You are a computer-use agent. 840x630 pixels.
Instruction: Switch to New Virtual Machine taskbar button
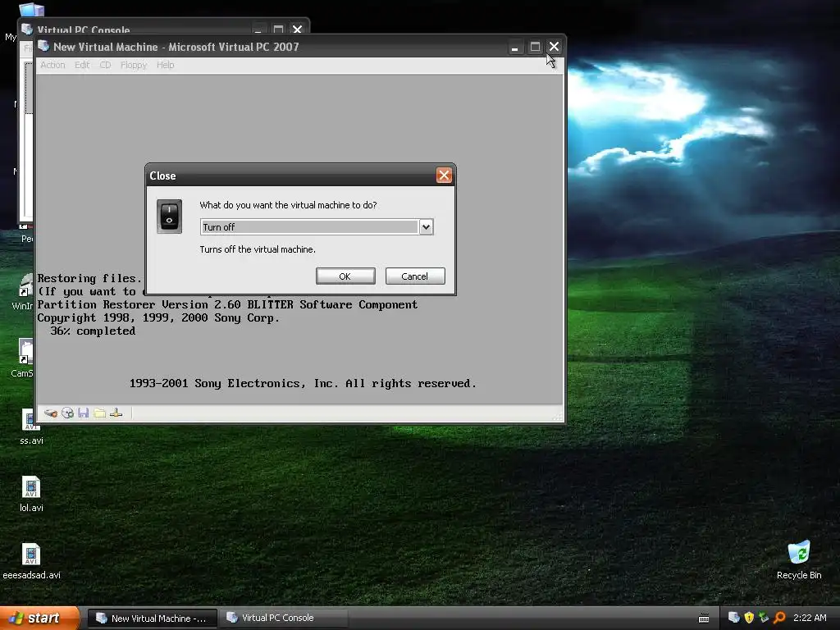click(152, 619)
